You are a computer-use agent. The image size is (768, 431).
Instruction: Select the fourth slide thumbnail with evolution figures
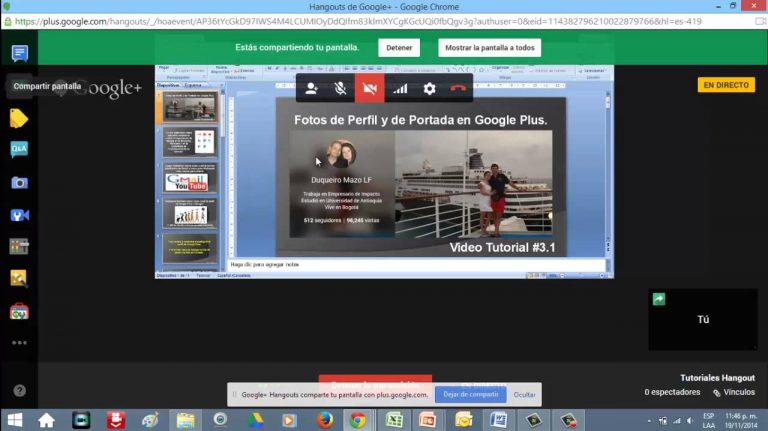pyautogui.click(x=190, y=213)
